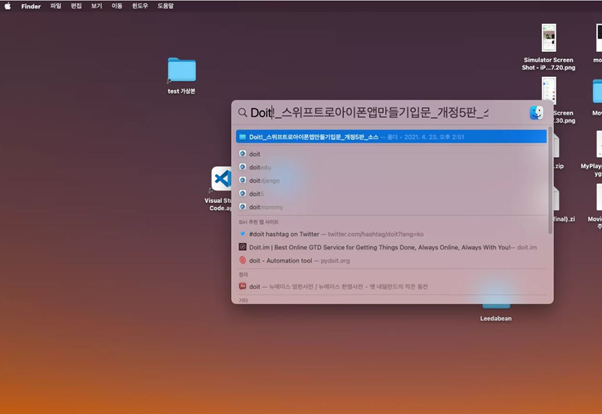
Task: Click the Twitter bird icon
Action: 242,233
